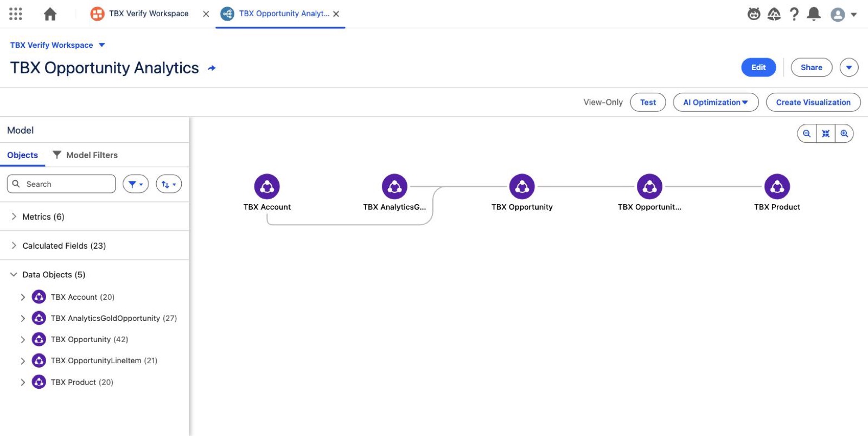
Task: Select the TBX Account (20) row text
Action: (x=82, y=297)
